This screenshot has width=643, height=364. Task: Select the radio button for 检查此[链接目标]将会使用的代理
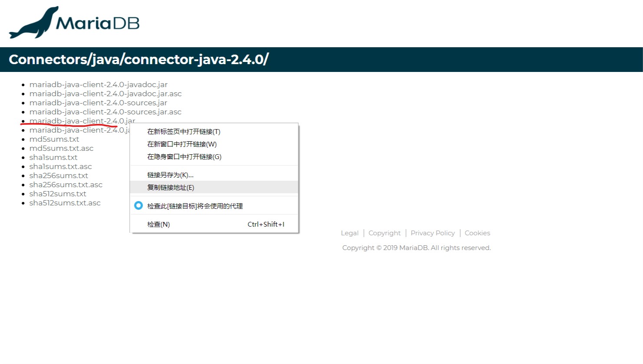pyautogui.click(x=138, y=205)
